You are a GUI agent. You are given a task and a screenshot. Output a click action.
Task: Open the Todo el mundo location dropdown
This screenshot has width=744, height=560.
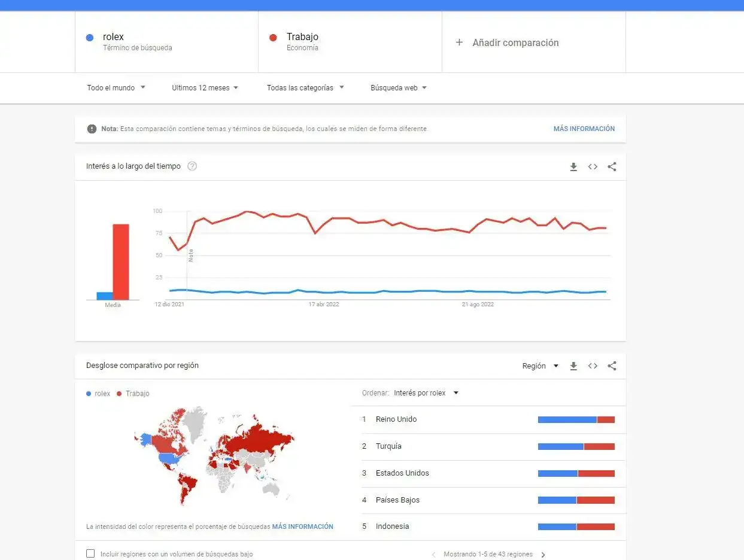[x=116, y=88]
